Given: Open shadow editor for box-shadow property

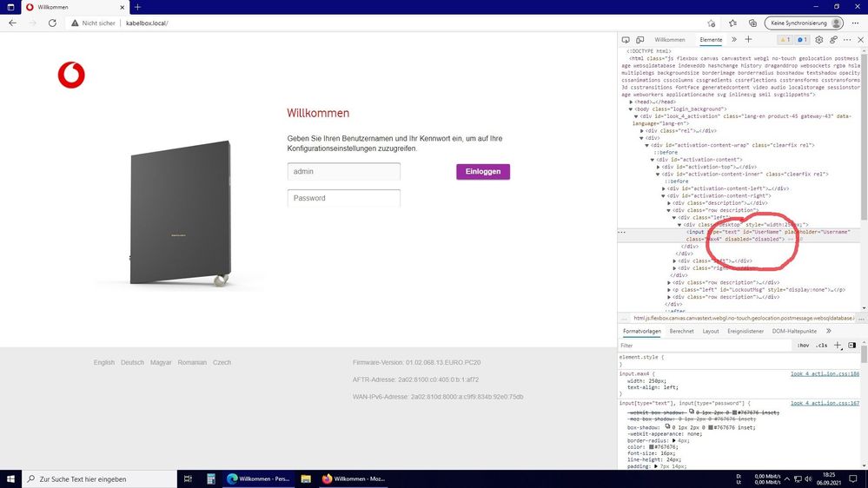Looking at the screenshot, I should click(669, 426).
